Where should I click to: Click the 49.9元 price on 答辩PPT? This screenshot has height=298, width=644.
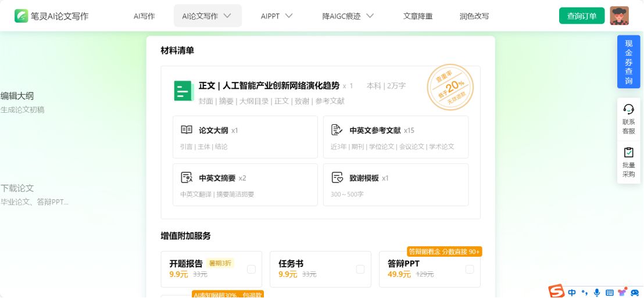pyautogui.click(x=399, y=274)
